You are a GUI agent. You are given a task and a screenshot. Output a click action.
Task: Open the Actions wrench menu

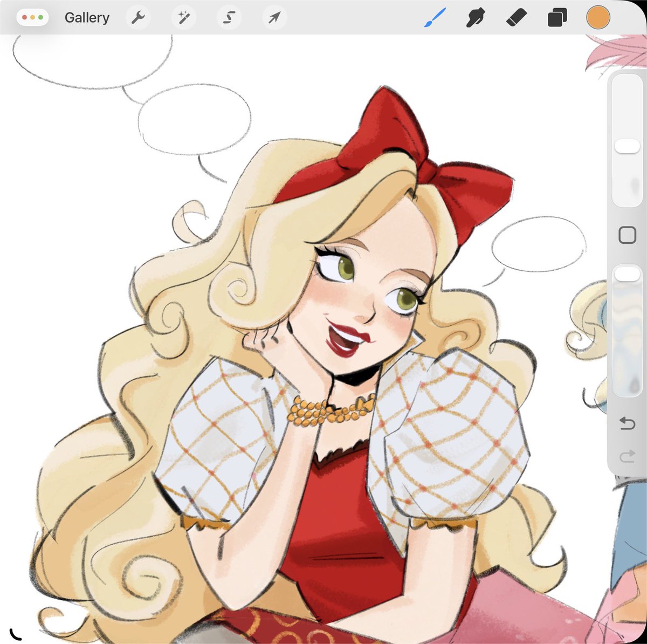[x=138, y=18]
